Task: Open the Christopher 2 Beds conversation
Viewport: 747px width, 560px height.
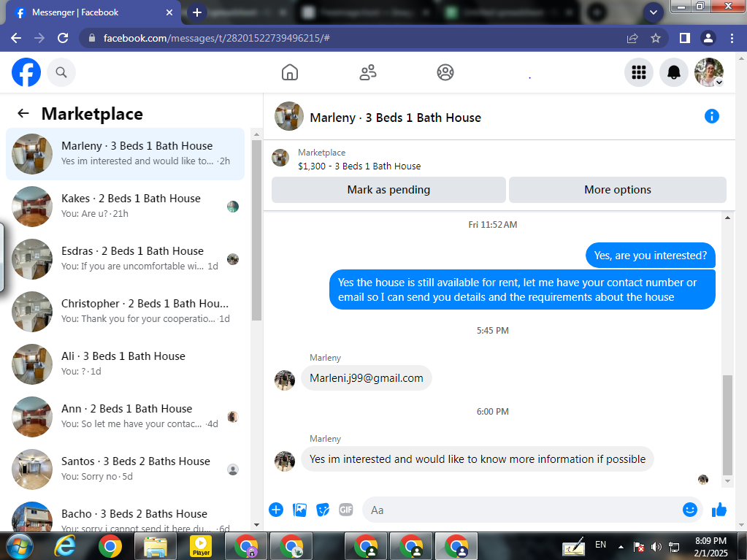Action: click(x=125, y=312)
